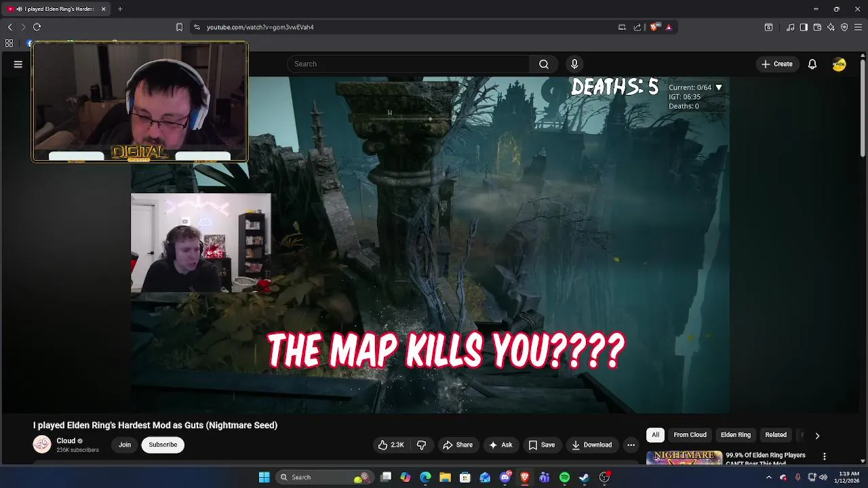This screenshot has height=488, width=868.
Task: Open Brave Rewards triangle icon
Action: 669,27
